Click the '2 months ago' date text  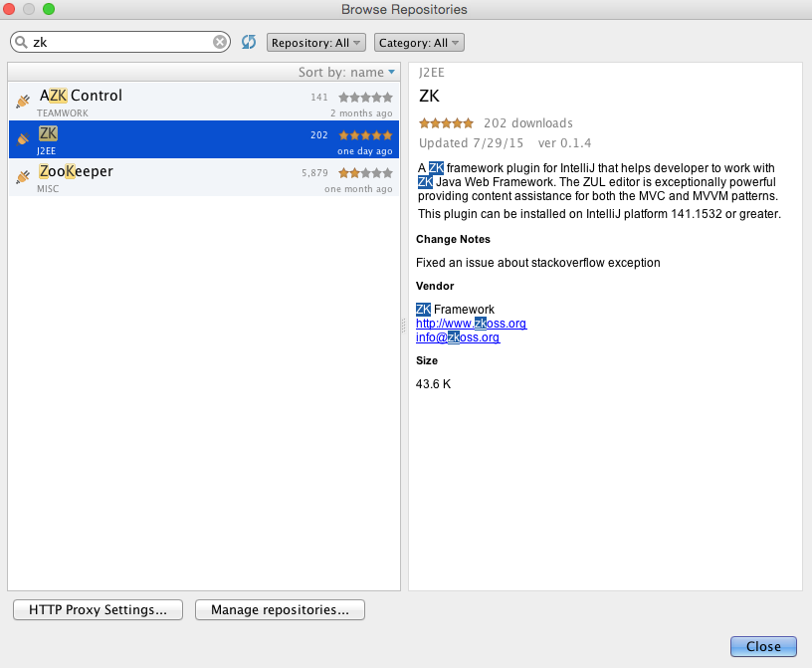click(x=361, y=112)
